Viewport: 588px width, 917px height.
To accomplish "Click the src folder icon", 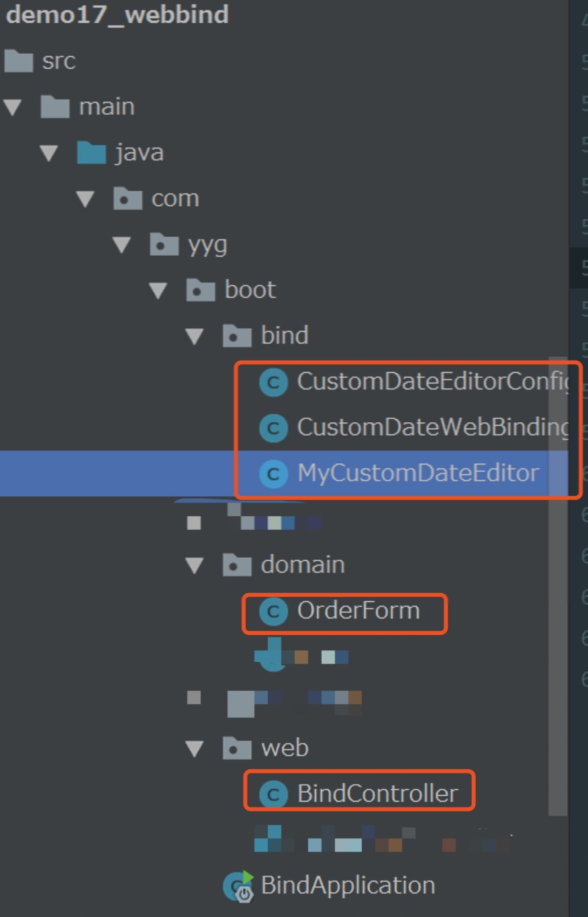I will click(19, 61).
